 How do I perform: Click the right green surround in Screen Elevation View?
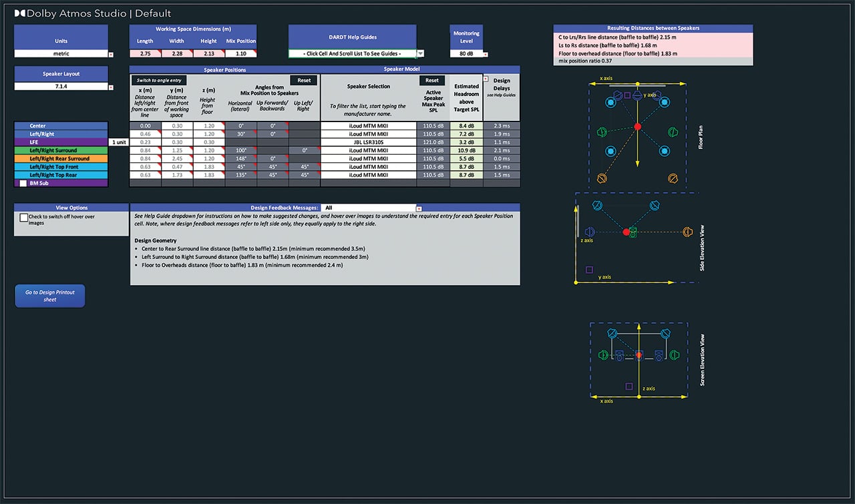click(674, 355)
